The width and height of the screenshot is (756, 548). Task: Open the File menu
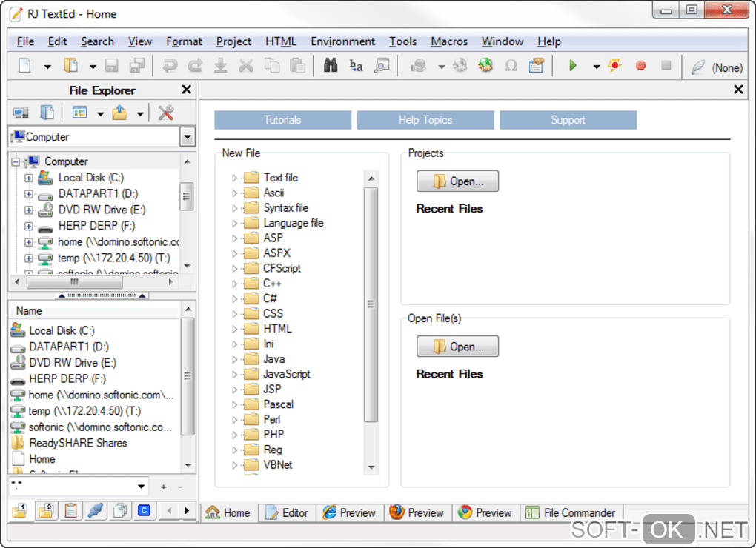pos(25,42)
